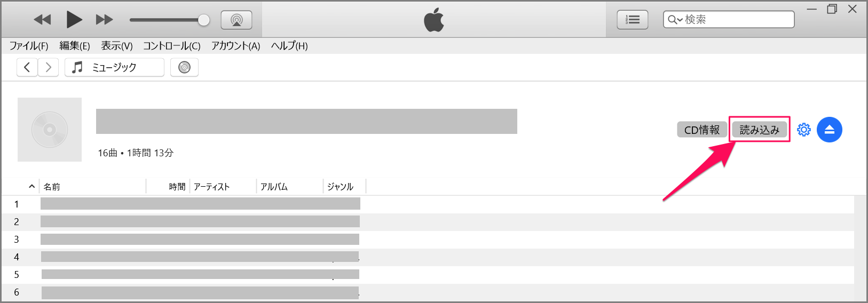Eject the CD with blue button
The height and width of the screenshot is (303, 868).
(x=829, y=130)
